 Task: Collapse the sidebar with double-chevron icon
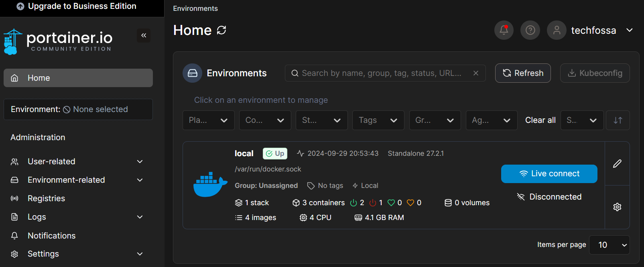click(x=144, y=35)
